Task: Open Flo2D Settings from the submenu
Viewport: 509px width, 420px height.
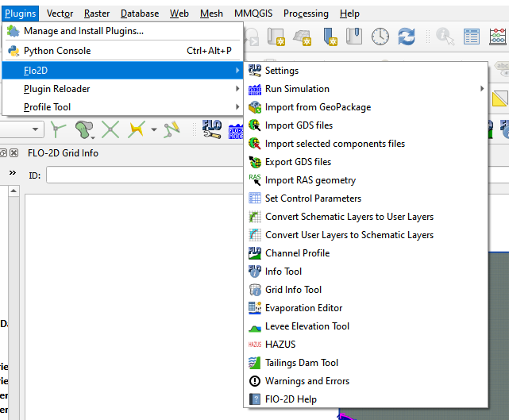Action: (282, 71)
